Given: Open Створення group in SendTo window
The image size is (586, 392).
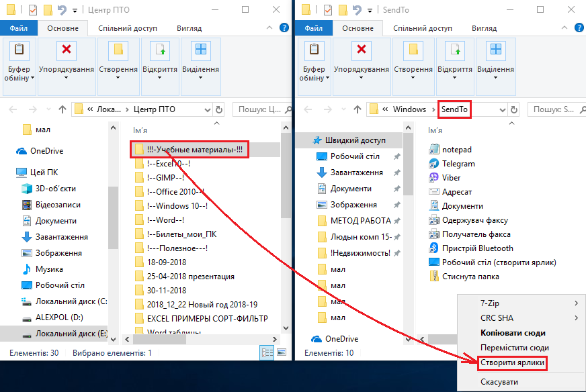Looking at the screenshot, I should pos(413,66).
